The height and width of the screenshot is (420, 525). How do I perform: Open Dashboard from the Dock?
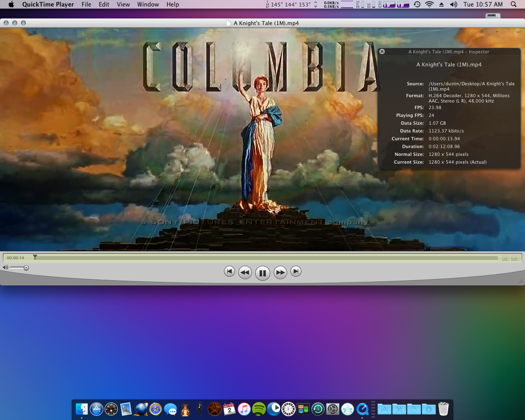pos(111,409)
